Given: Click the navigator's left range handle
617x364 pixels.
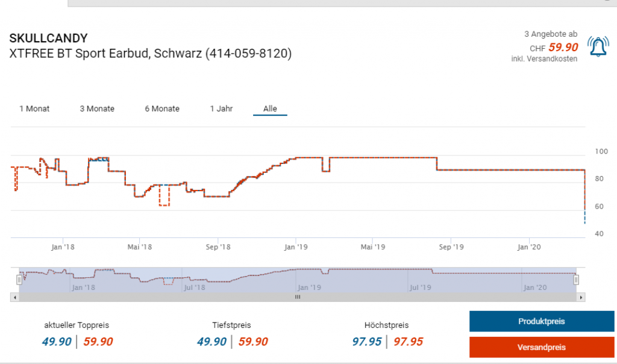Looking at the screenshot, I should coord(19,280).
